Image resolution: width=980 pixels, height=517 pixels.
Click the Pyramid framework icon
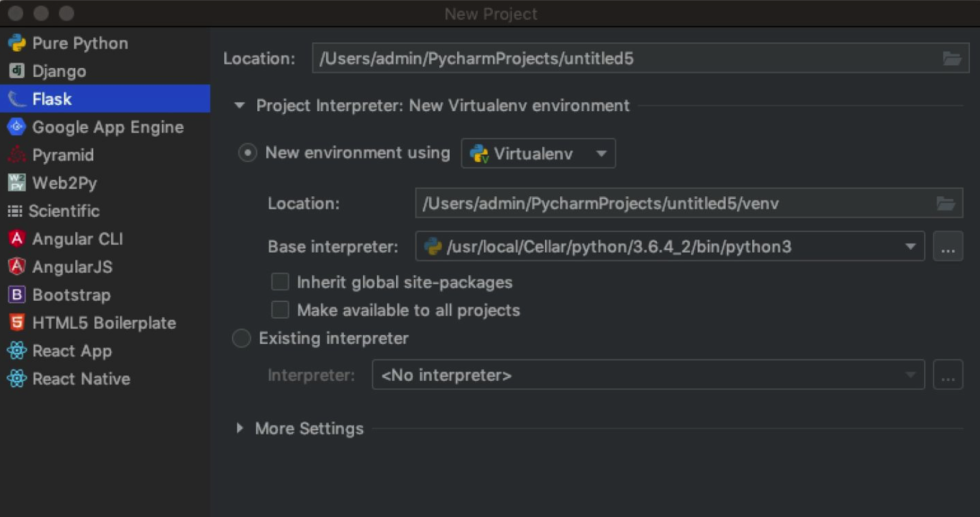pos(16,155)
